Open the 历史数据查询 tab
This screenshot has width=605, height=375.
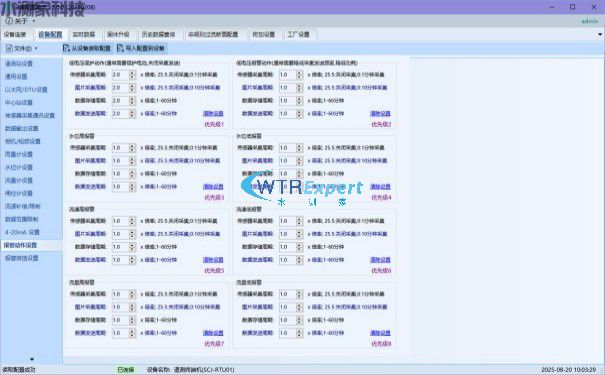tap(158, 34)
